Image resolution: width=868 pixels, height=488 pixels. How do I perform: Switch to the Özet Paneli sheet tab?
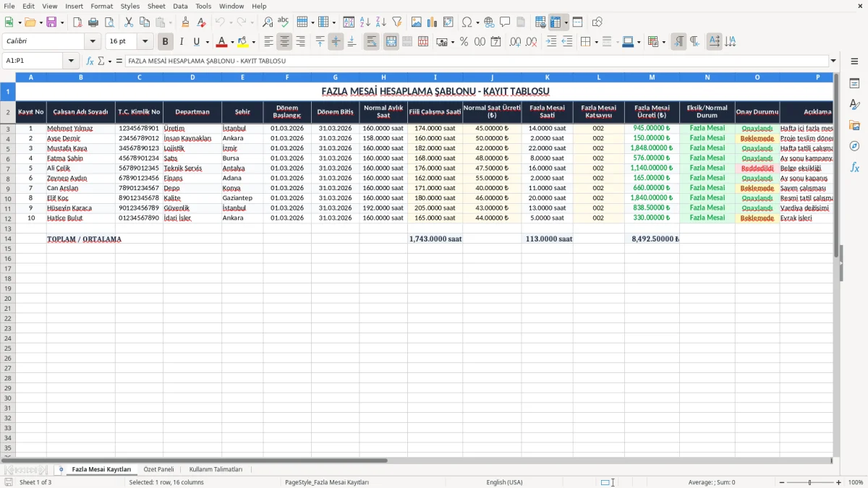pyautogui.click(x=159, y=469)
